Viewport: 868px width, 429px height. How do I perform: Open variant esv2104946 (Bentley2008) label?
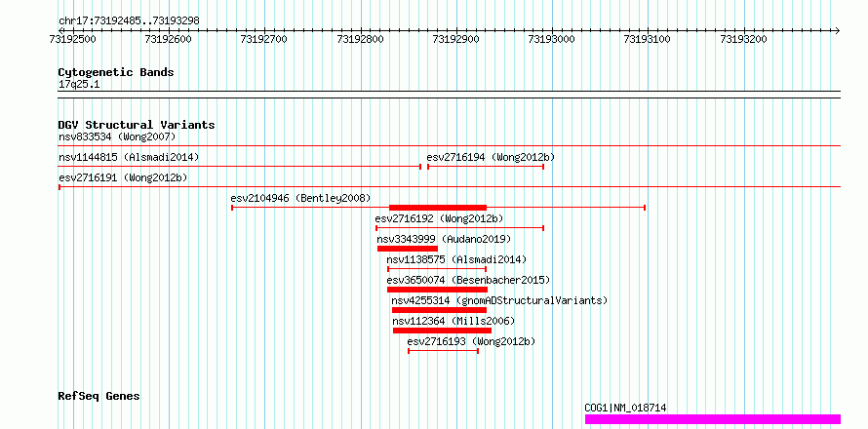300,198
